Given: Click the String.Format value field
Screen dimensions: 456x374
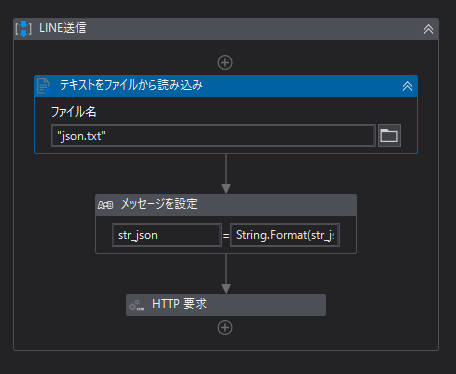Looking at the screenshot, I should (285, 235).
